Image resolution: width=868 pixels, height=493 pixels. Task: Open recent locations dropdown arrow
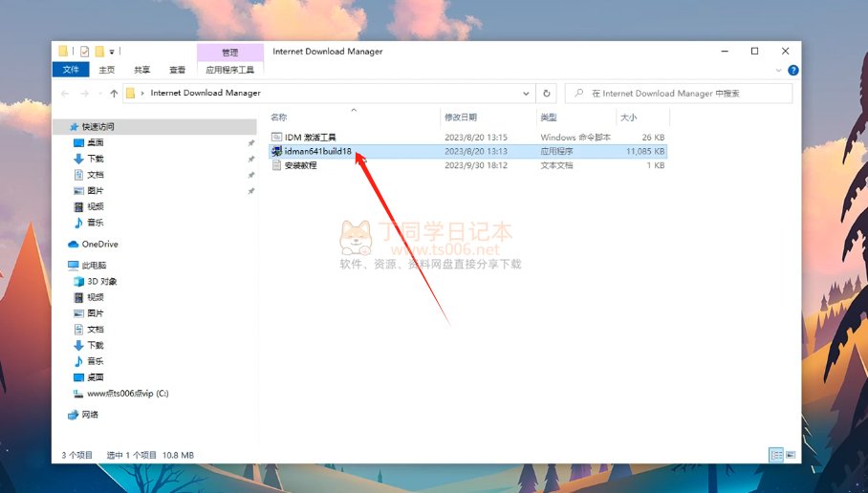click(99, 94)
